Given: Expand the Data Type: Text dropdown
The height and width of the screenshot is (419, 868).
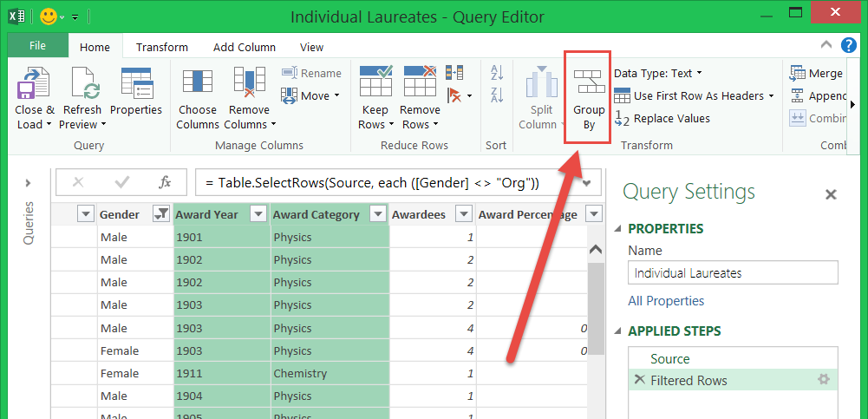Looking at the screenshot, I should [658, 74].
